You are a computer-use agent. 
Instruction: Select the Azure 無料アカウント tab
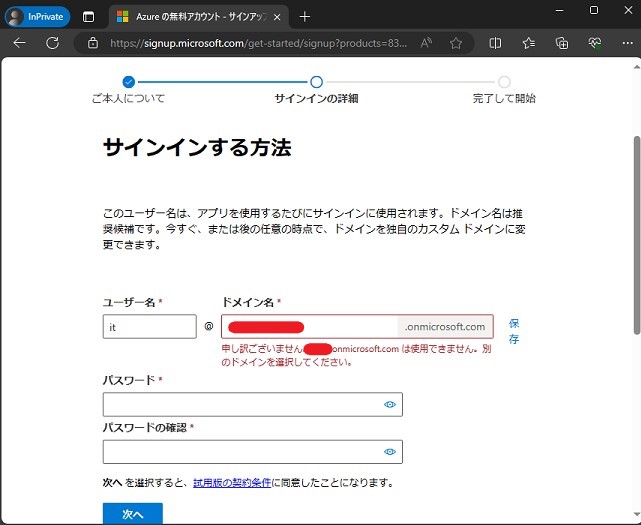point(199,17)
